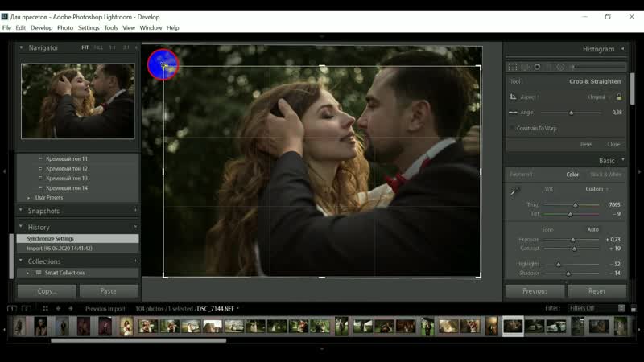Adjust the Angle slider handle
The image size is (644, 362).
click(571, 113)
